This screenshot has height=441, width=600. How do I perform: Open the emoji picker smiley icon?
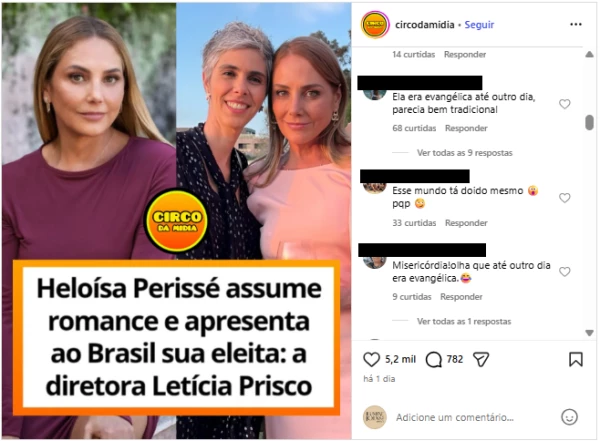569,417
